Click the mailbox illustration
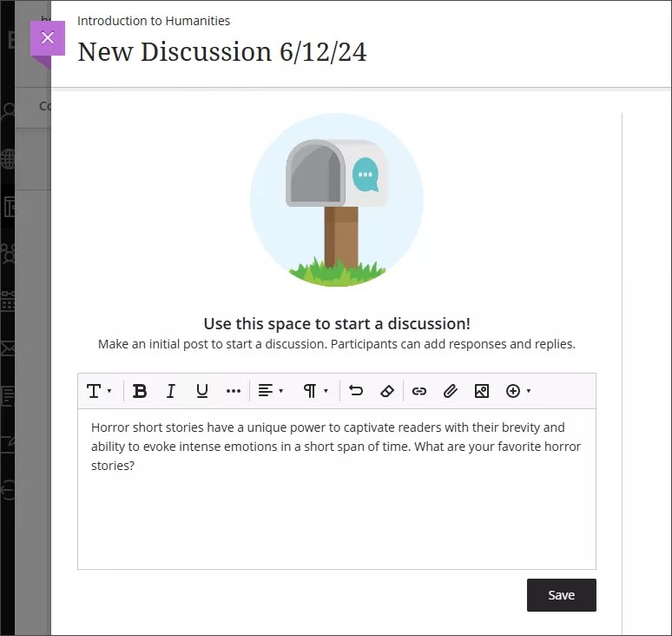Image resolution: width=672 pixels, height=636 pixels. [x=336, y=200]
